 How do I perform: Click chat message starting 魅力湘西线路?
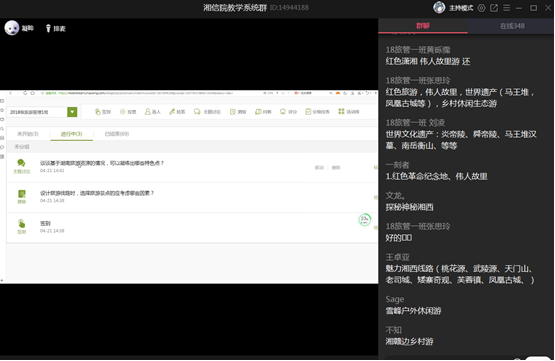pos(460,274)
